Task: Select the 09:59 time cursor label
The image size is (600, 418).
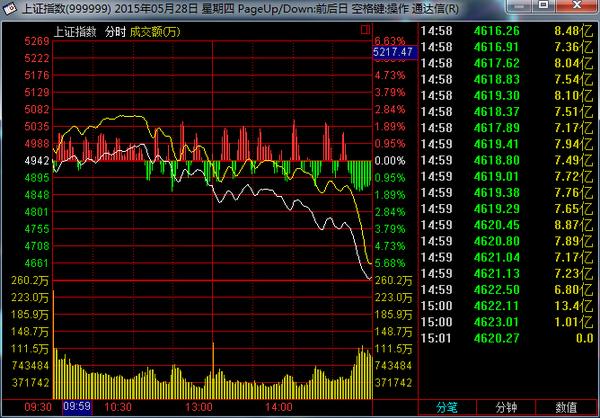Action: [x=77, y=407]
